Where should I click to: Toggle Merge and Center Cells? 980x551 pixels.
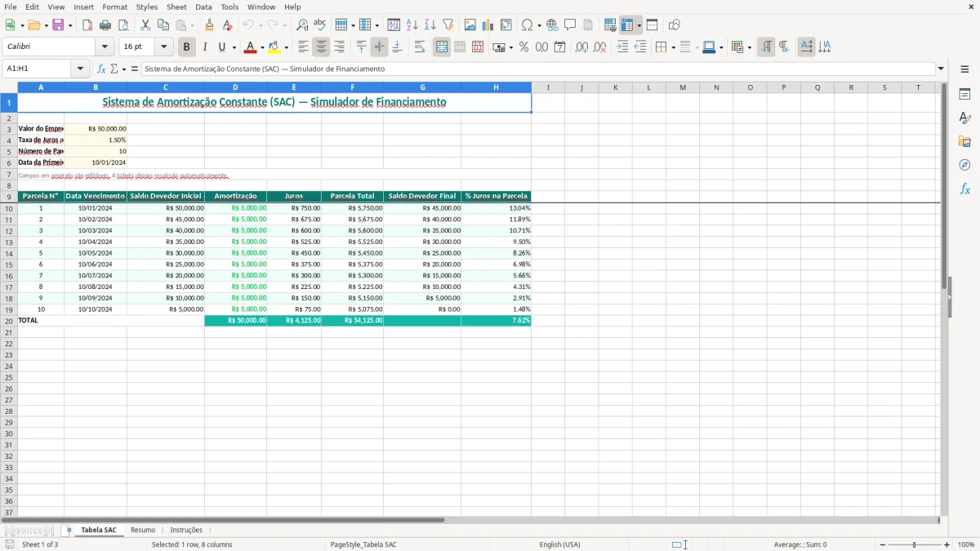point(442,47)
